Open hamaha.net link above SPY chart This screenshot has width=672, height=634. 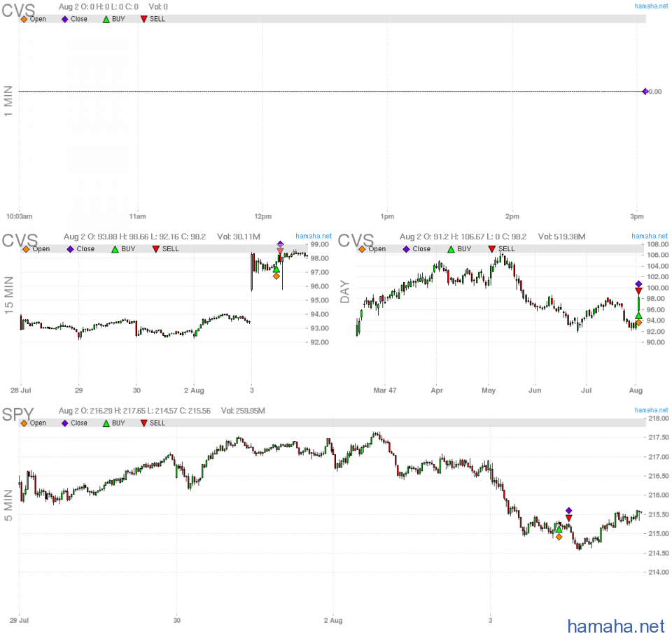[x=651, y=410]
